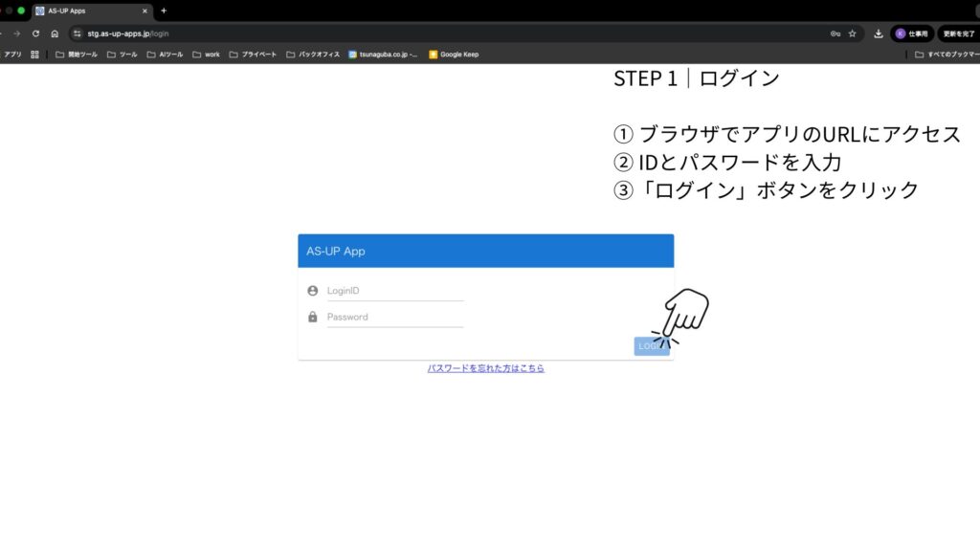Close the AS-UP Apps tab

tap(145, 11)
